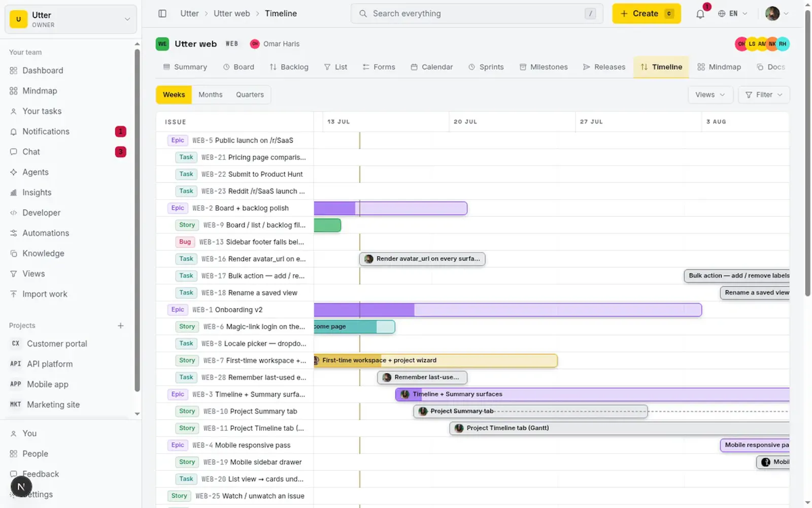The image size is (812, 508).
Task: Switch timeline scale to Quarters
Action: pyautogui.click(x=250, y=95)
